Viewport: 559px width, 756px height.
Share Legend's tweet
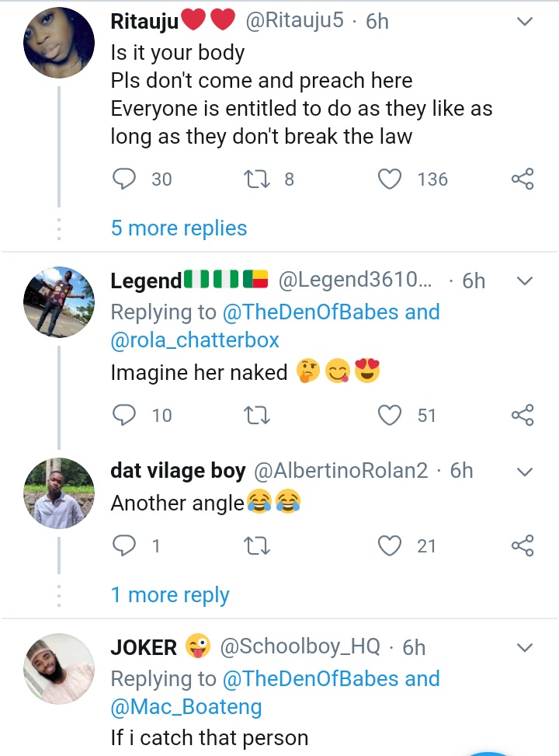[523, 416]
